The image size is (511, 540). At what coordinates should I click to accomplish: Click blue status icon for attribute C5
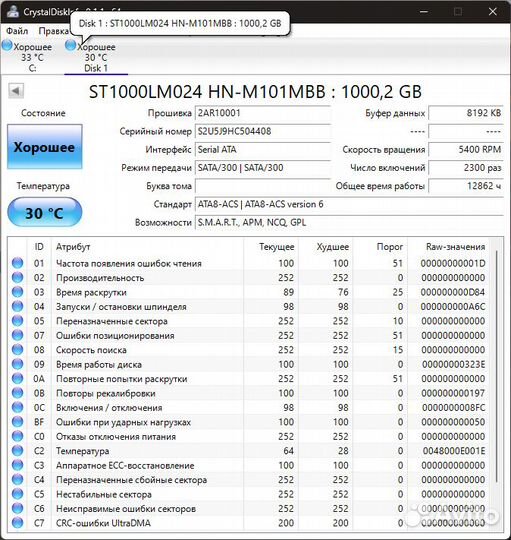coord(17,494)
